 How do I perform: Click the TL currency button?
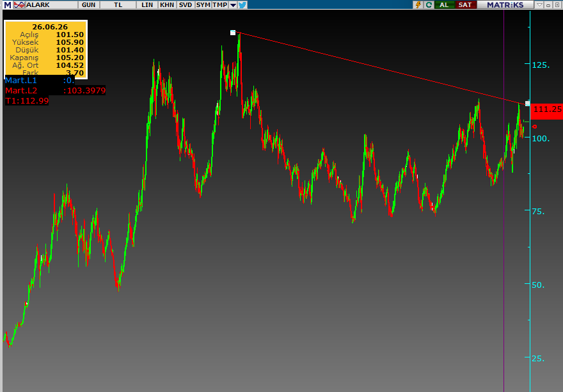click(118, 4)
